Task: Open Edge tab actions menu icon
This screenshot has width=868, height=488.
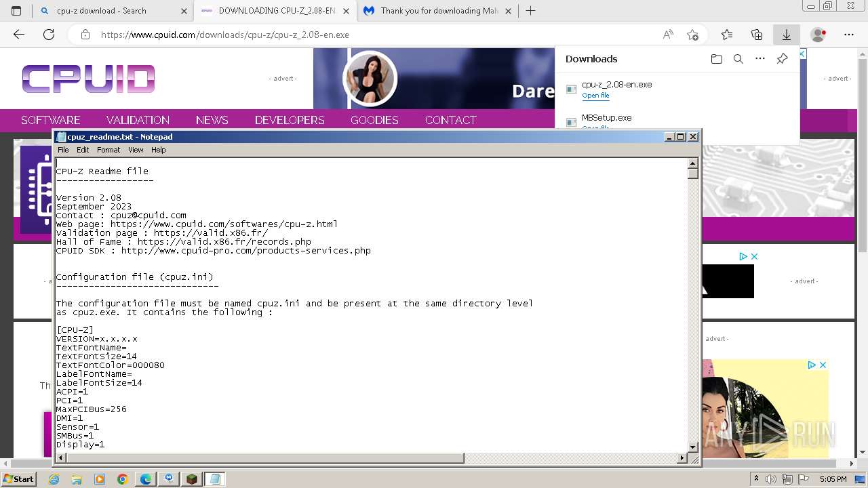Action: [16, 11]
